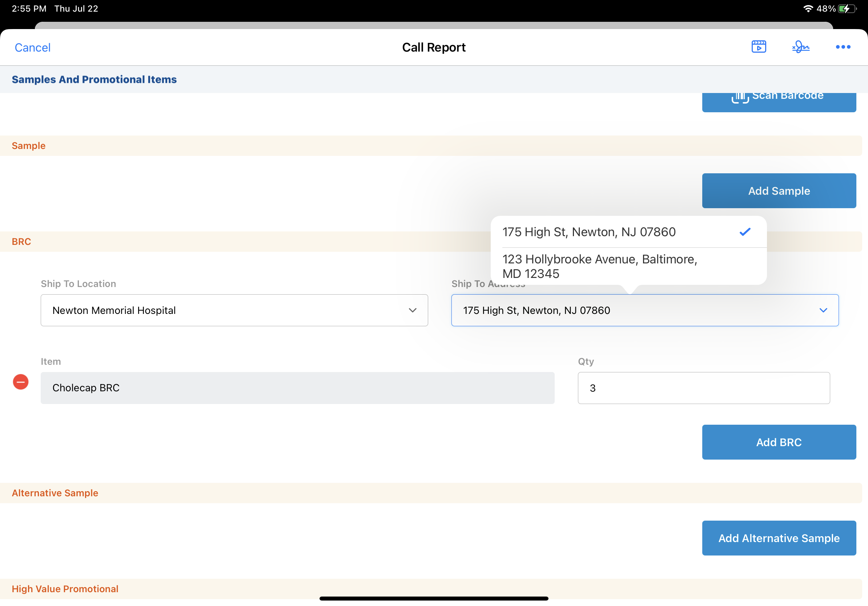Click the blue chevron on Ship To Address
This screenshot has height=606, width=868.
823,310
